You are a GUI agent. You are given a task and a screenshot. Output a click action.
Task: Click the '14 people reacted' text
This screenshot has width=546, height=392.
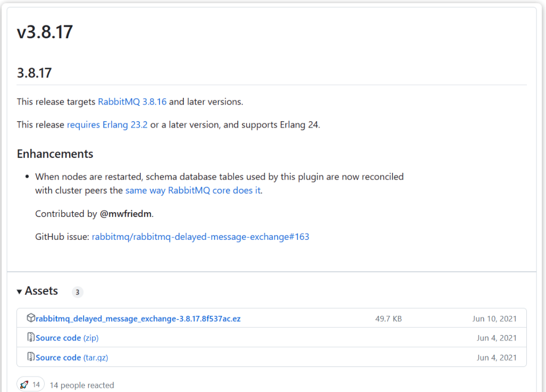tap(82, 385)
